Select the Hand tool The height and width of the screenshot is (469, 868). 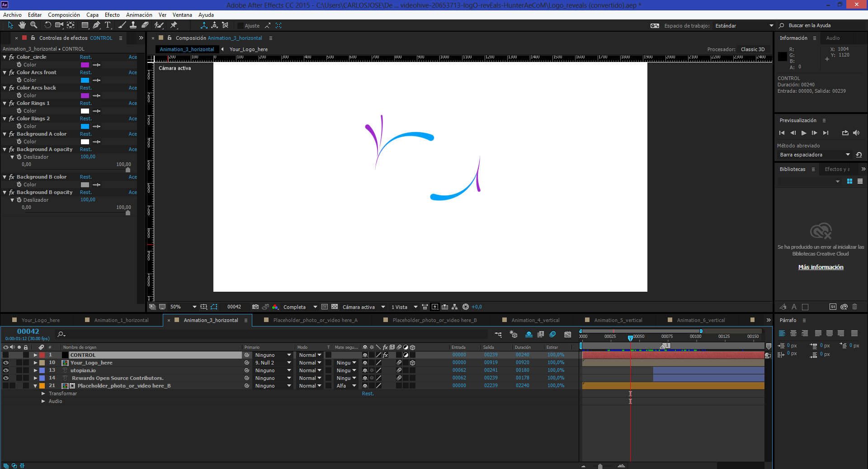[x=22, y=25]
